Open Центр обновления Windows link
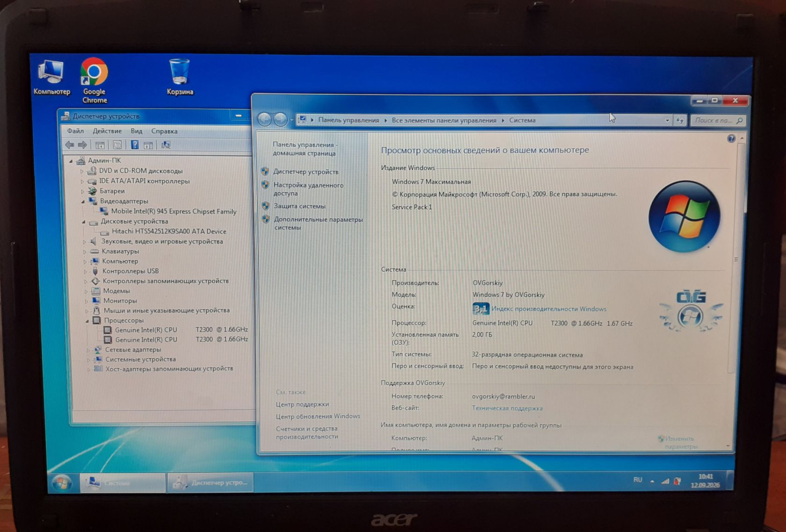Image resolution: width=786 pixels, height=532 pixels. (318, 416)
